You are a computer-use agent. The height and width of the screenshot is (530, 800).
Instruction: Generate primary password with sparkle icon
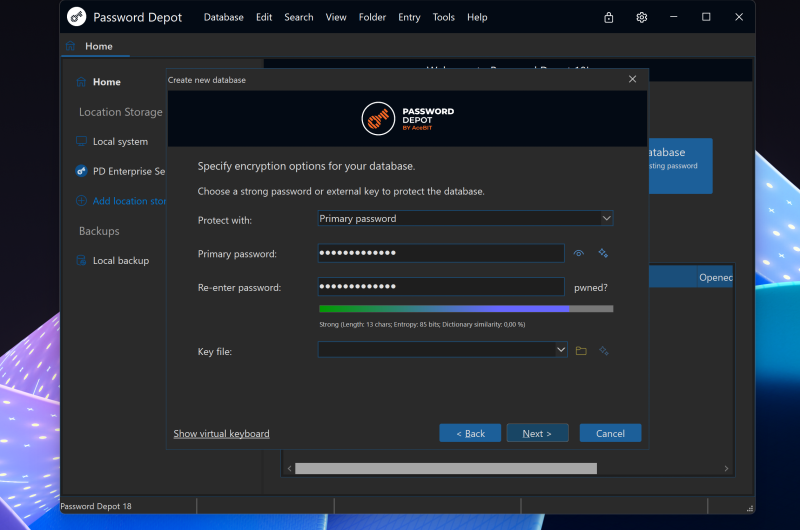[x=603, y=253]
